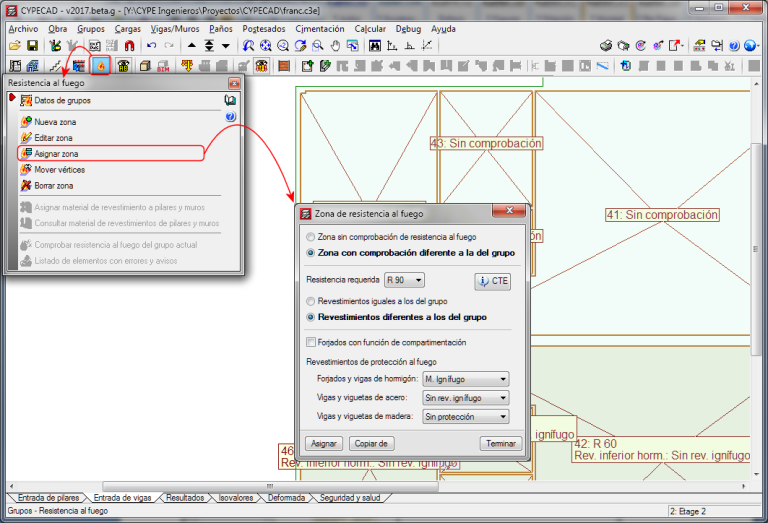This screenshot has width=768, height=523.
Task: Click the Undo arrow in toolbar
Action: click(x=151, y=46)
